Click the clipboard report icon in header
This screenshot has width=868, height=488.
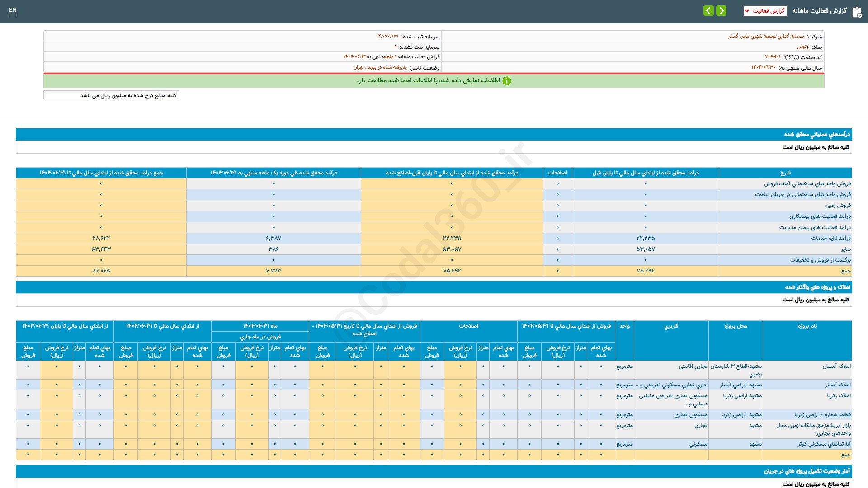point(857,12)
